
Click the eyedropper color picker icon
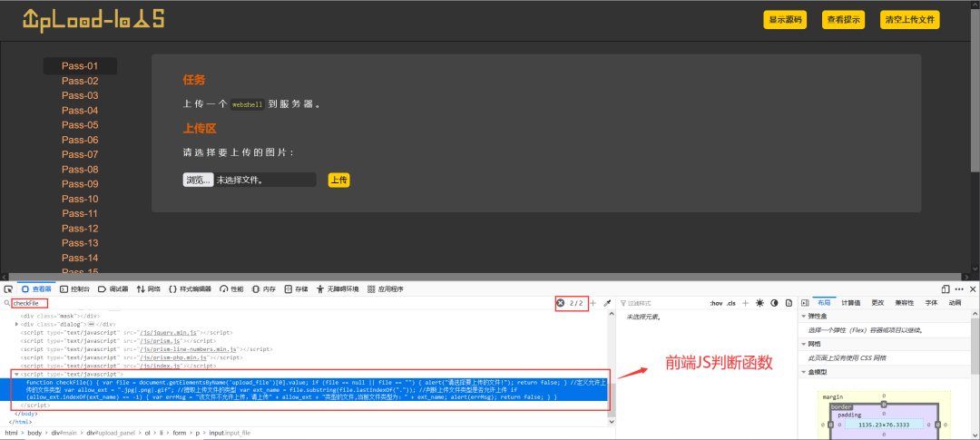(608, 303)
